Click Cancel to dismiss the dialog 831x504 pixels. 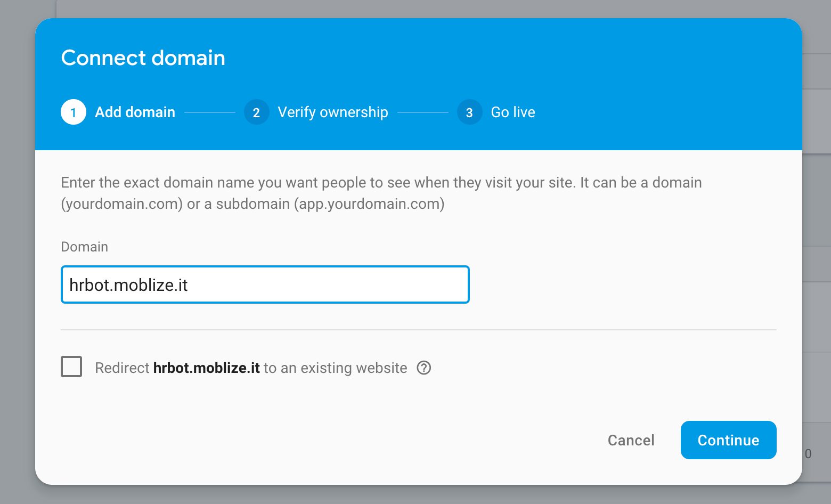[x=631, y=440]
